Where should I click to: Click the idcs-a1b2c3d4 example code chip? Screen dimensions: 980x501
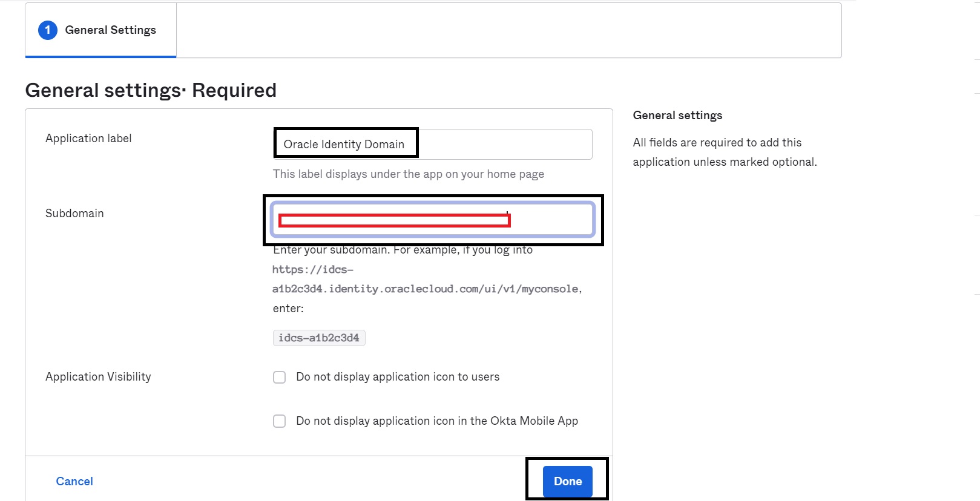(x=319, y=338)
